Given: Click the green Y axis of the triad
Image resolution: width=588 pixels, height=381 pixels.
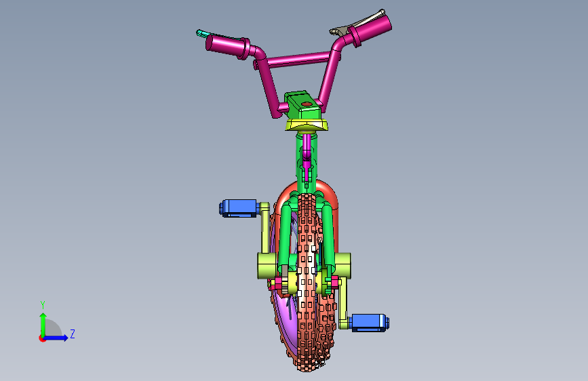Looking at the screenshot, I should tap(43, 325).
